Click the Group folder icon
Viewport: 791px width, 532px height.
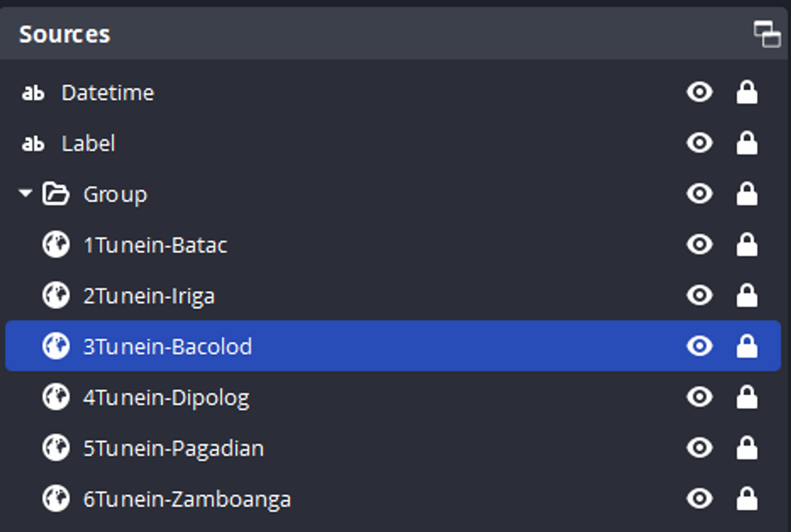(x=56, y=194)
